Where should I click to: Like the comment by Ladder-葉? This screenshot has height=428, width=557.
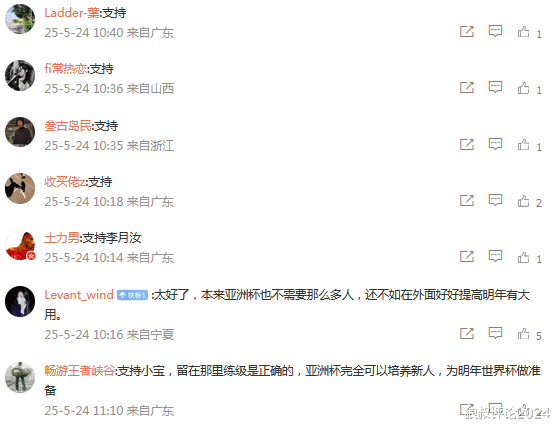tap(523, 32)
